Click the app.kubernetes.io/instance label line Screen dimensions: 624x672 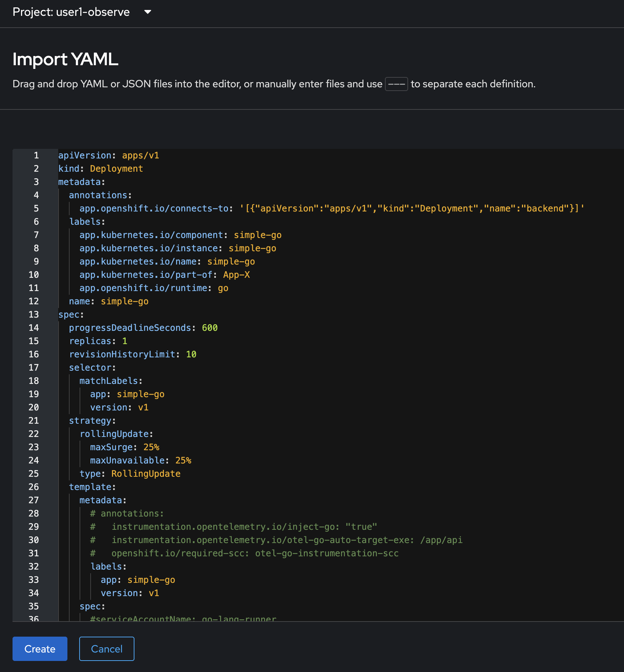pos(178,248)
